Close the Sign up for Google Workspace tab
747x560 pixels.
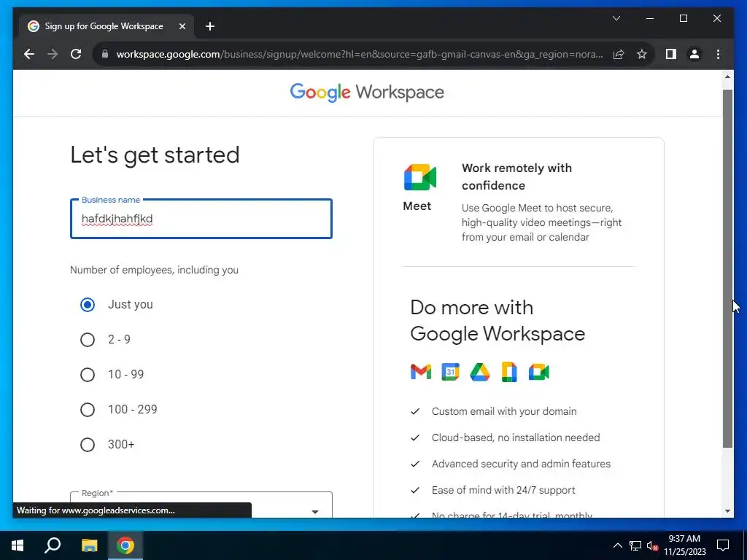point(182,26)
